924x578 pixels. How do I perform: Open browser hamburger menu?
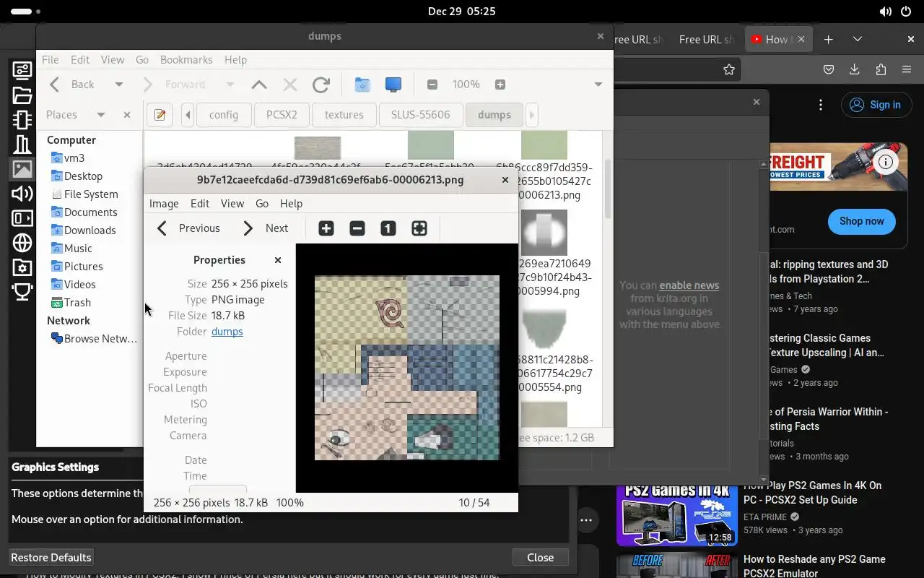pos(907,69)
